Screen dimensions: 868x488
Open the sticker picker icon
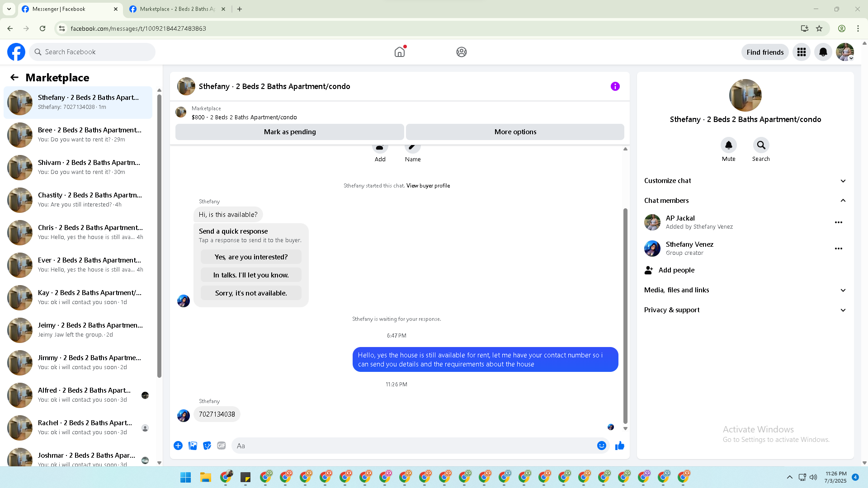(207, 446)
